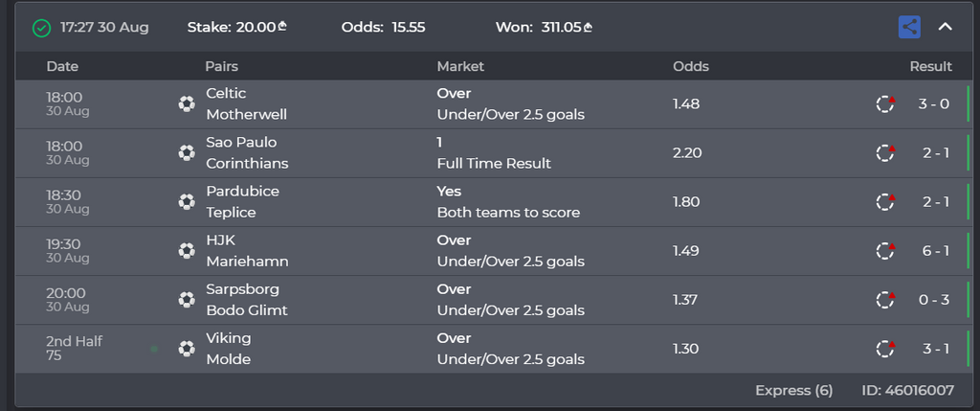Select the Date column header
Viewport: 980px width, 411px height.
point(62,66)
